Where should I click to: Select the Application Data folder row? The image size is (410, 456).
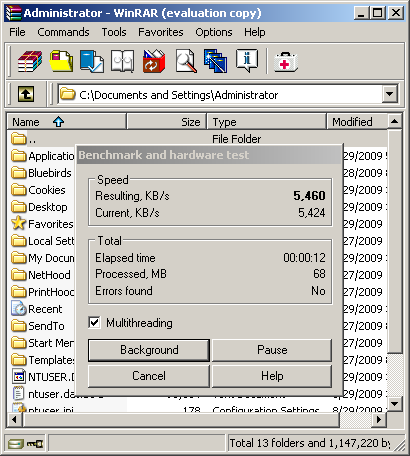pos(42,155)
